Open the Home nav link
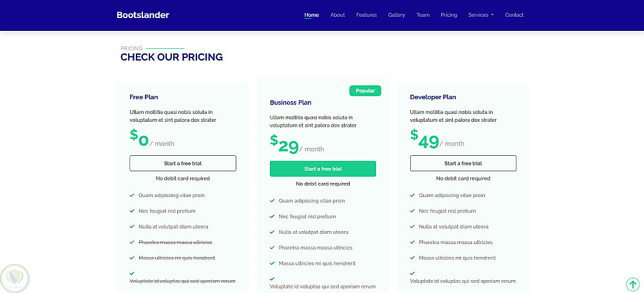Viewport: 644px width, 293px height. pyautogui.click(x=312, y=15)
